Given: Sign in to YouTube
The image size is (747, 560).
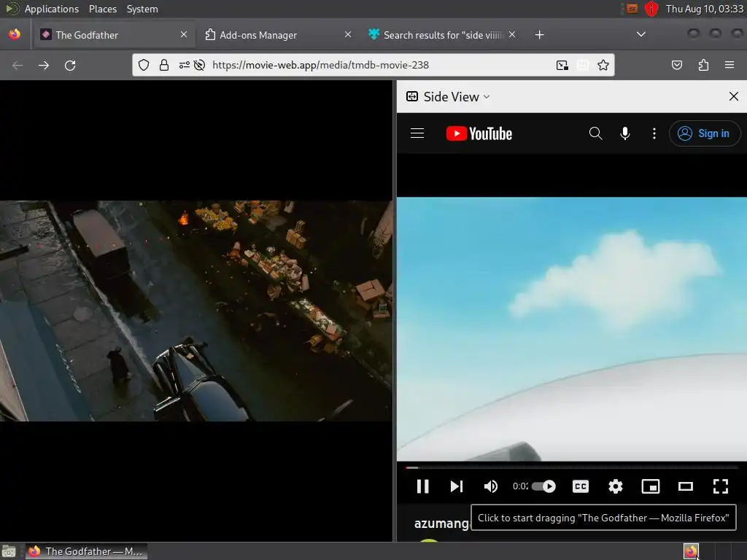Looking at the screenshot, I should pyautogui.click(x=705, y=133).
